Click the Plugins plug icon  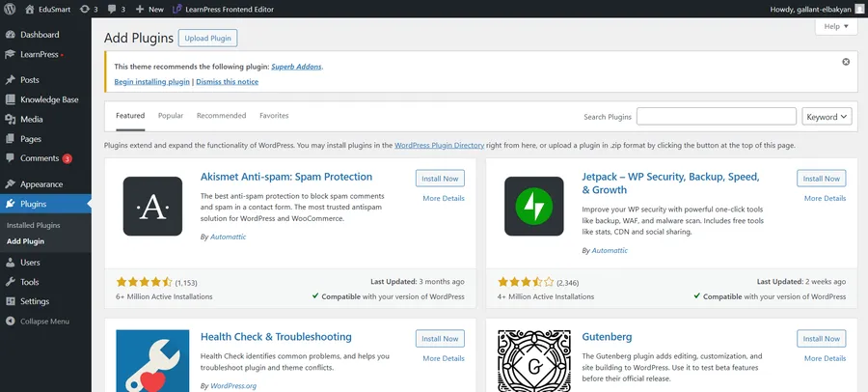10,204
